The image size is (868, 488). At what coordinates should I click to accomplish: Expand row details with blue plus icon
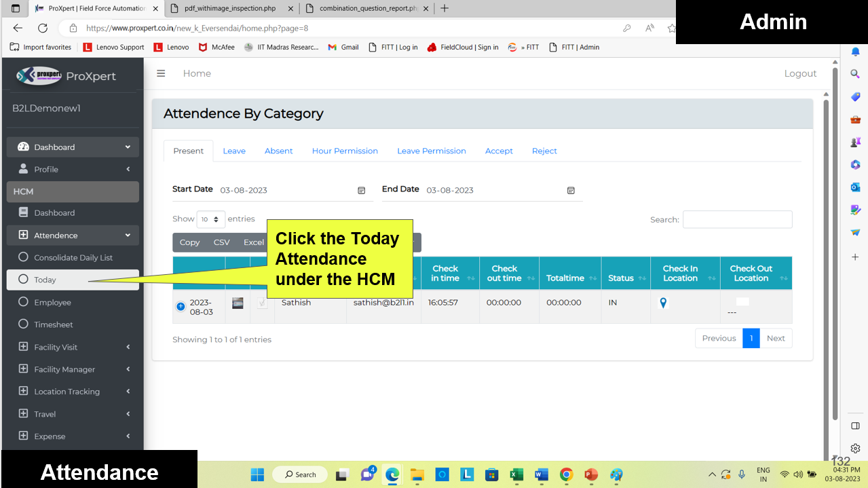click(x=181, y=306)
